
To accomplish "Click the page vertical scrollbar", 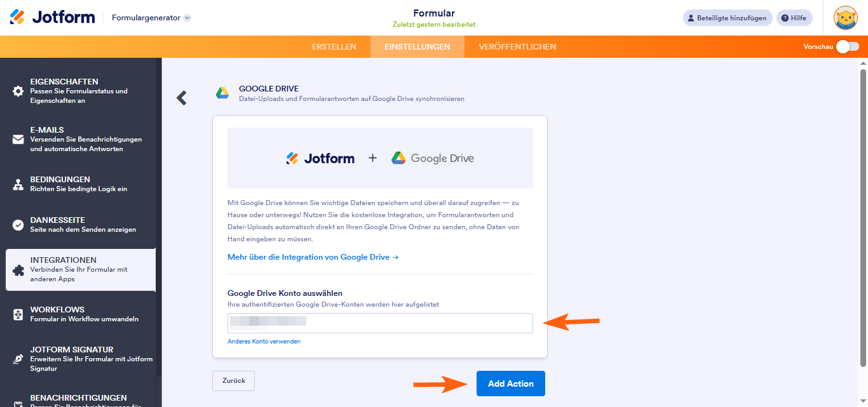I will pyautogui.click(x=863, y=213).
